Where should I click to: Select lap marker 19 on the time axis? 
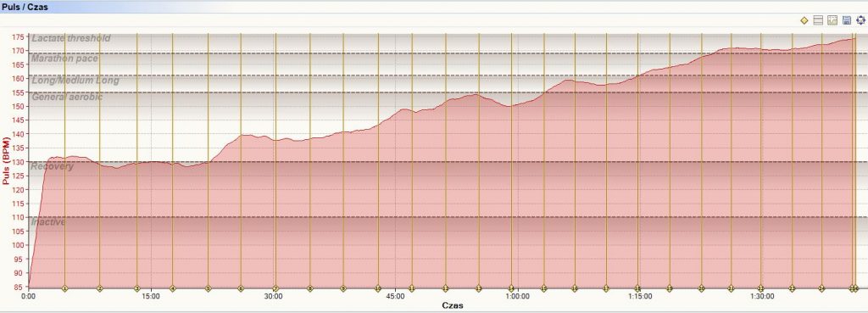pyautogui.click(x=670, y=288)
